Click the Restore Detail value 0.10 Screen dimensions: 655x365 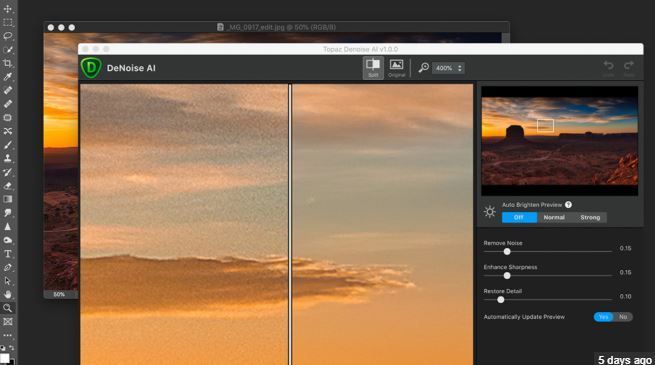point(625,297)
